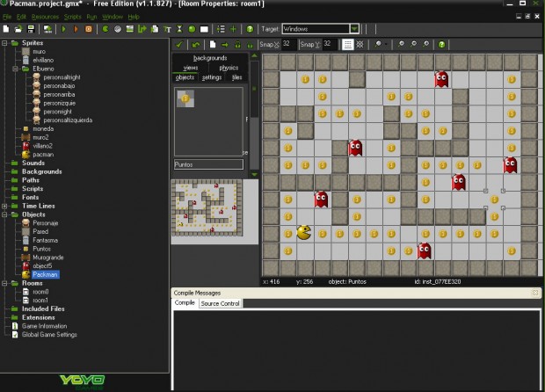Create a new path resource
The width and height of the screenshot is (545, 392).
pyautogui.click(x=142, y=29)
